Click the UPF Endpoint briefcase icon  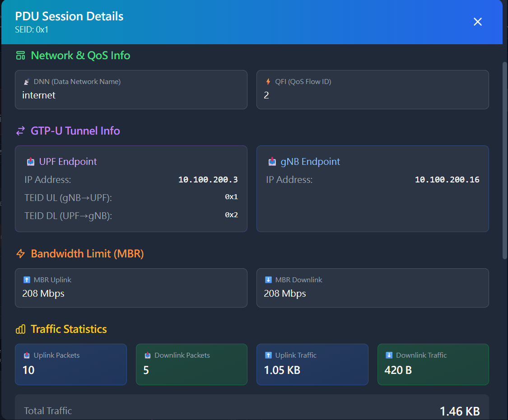(32, 161)
